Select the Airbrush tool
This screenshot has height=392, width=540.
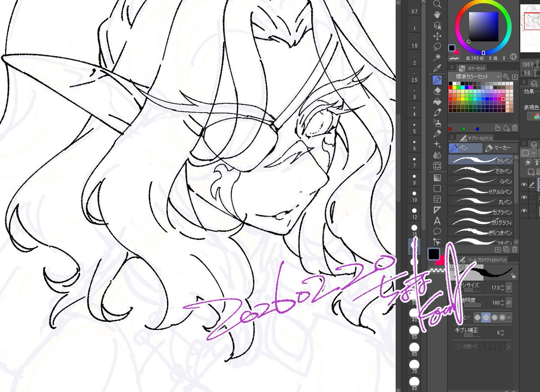click(436, 123)
